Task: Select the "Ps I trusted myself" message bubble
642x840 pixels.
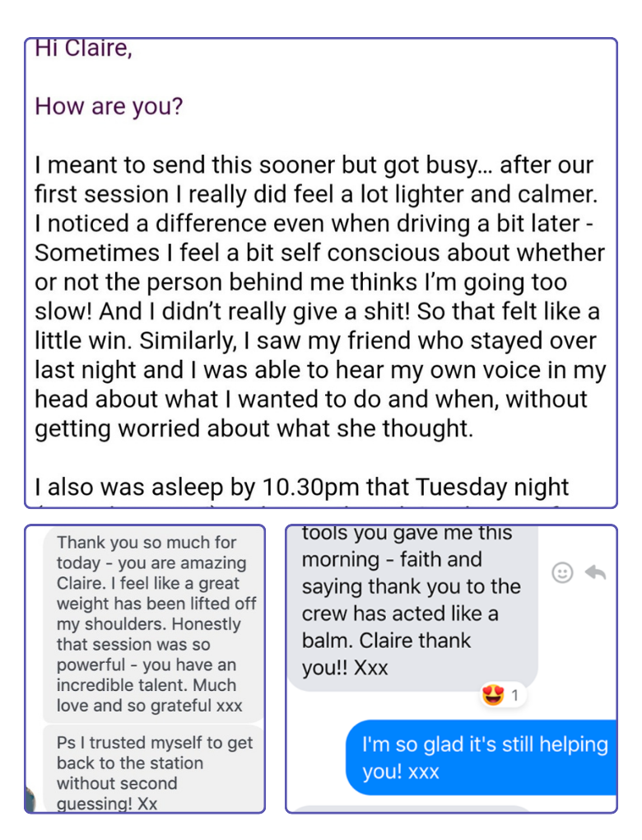Action: coord(154,768)
